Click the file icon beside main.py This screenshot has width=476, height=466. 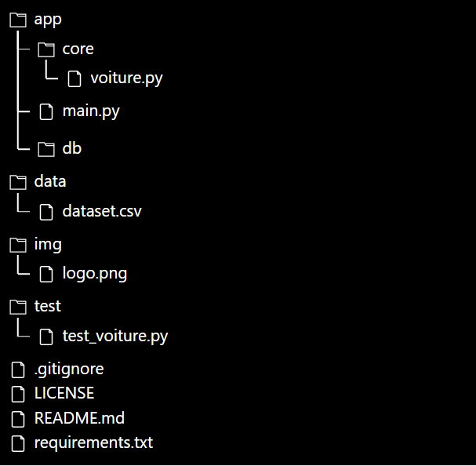[46, 111]
